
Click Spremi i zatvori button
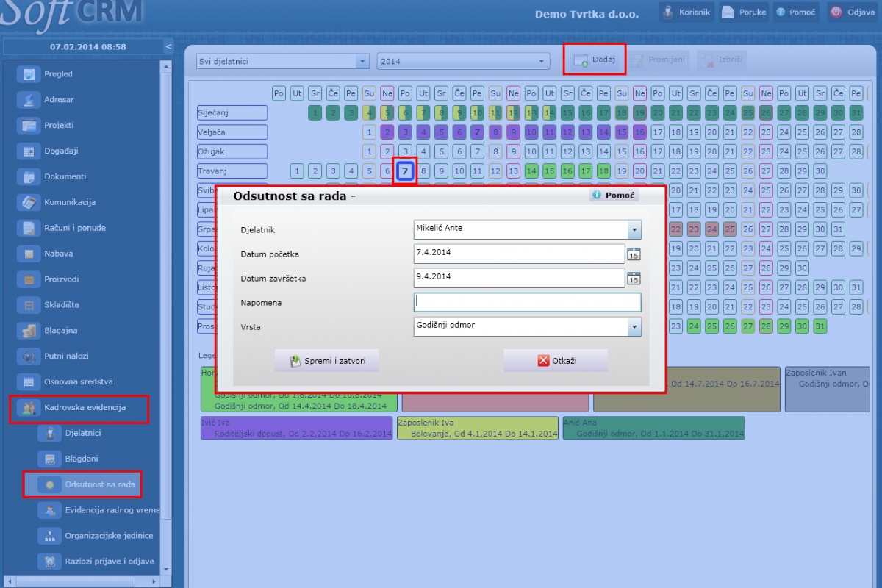coord(326,361)
